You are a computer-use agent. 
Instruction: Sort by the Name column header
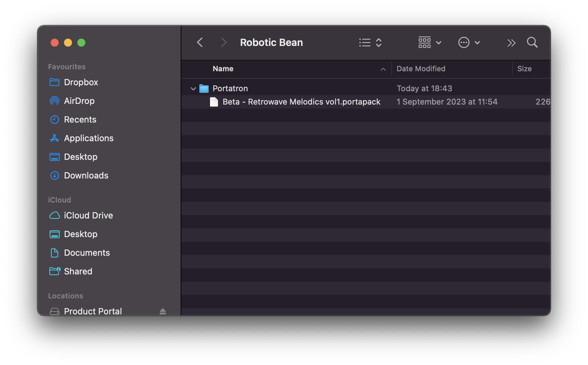tap(223, 69)
